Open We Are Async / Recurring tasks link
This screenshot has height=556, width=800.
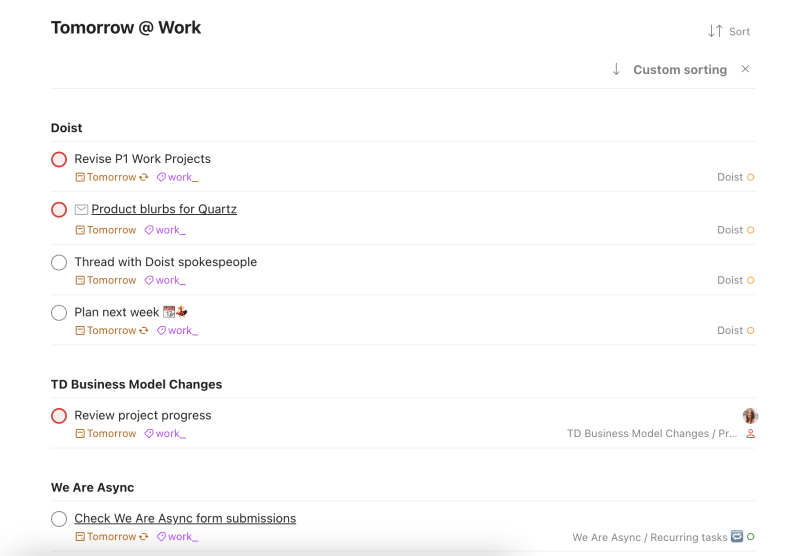[649, 537]
